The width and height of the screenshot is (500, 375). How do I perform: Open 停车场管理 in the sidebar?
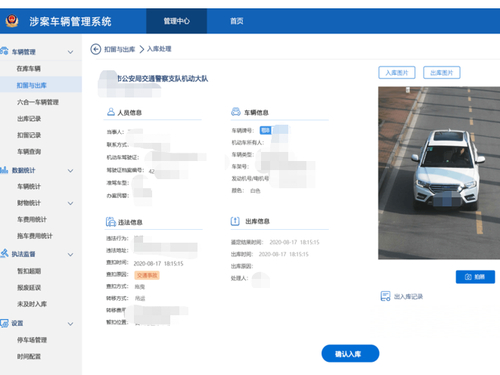click(32, 340)
